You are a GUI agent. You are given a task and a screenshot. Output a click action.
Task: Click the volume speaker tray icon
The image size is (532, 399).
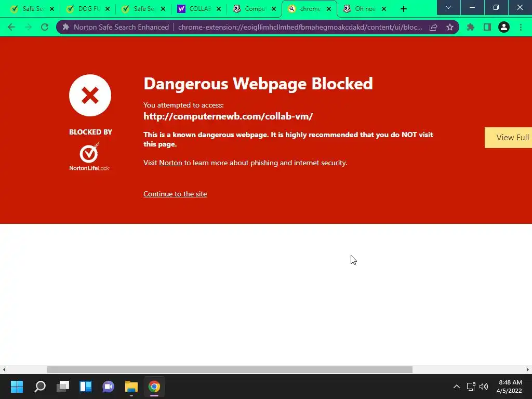[484, 387]
